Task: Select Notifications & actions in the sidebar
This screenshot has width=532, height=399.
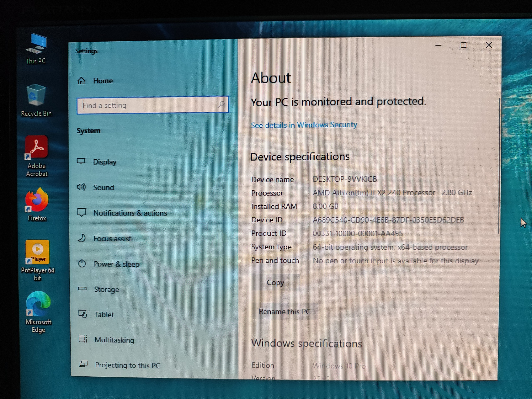Action: [130, 213]
